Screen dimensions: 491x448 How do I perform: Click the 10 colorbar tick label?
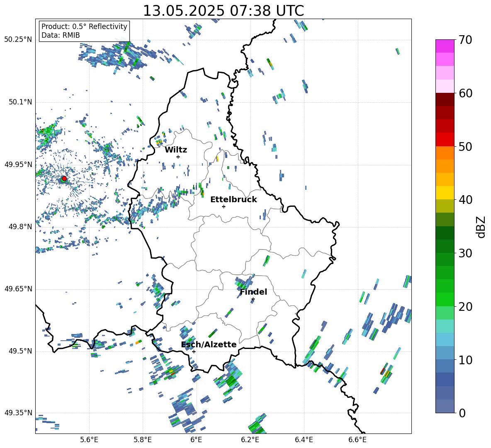[x=465, y=360]
